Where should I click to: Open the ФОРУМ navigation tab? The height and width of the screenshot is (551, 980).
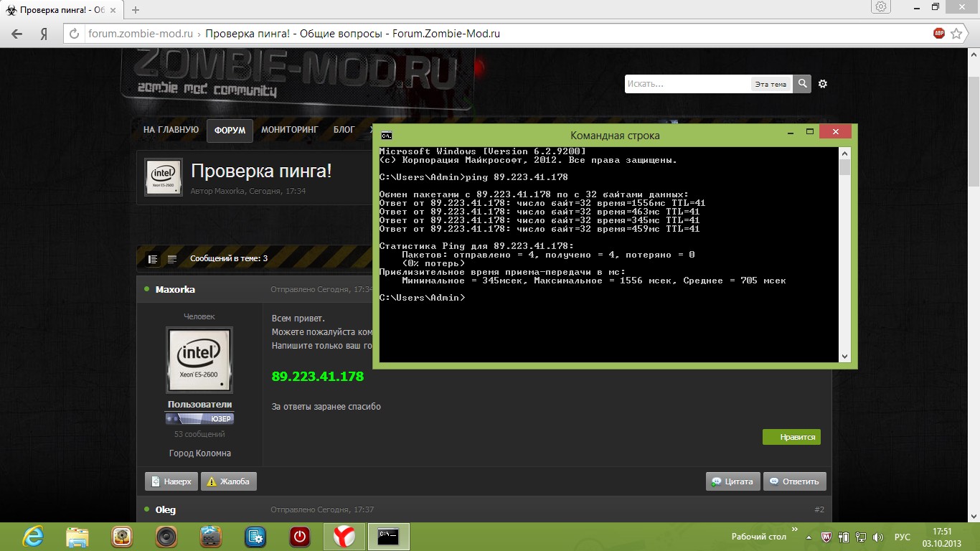point(230,131)
